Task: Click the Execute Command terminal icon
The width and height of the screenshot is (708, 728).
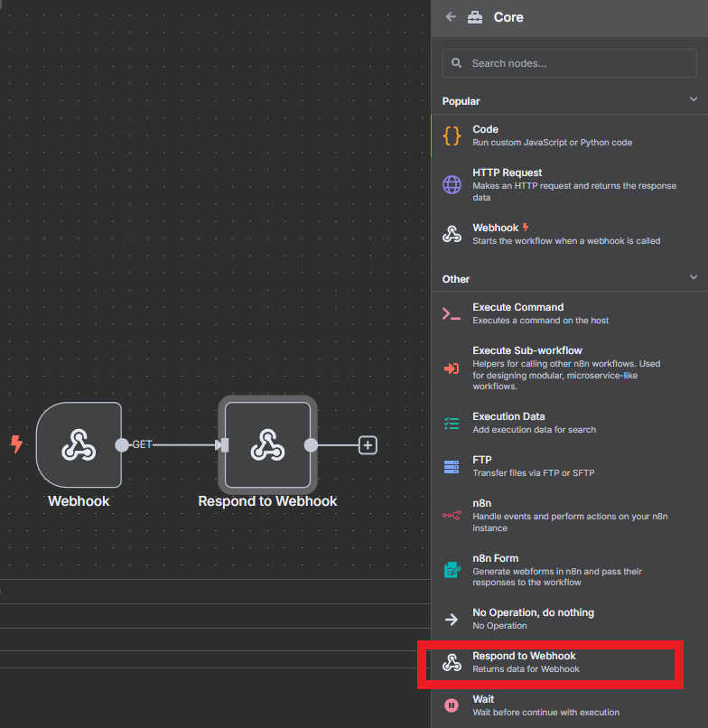Action: tap(452, 313)
